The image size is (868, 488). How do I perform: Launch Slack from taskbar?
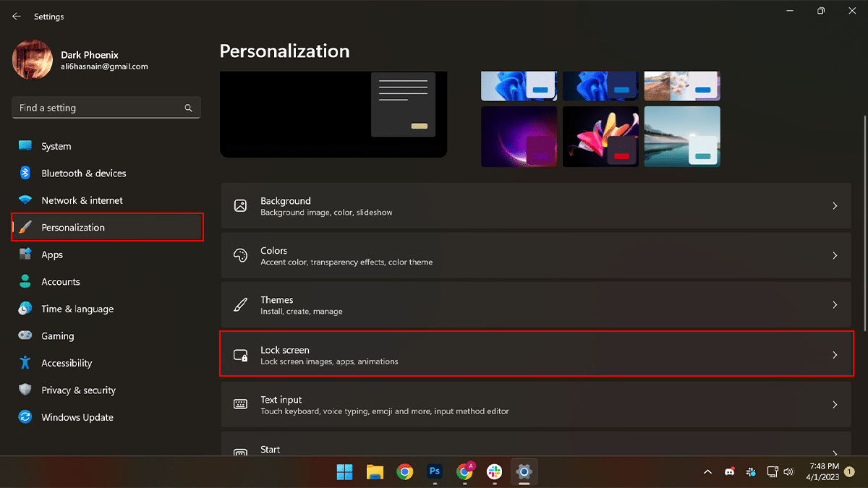[494, 471]
